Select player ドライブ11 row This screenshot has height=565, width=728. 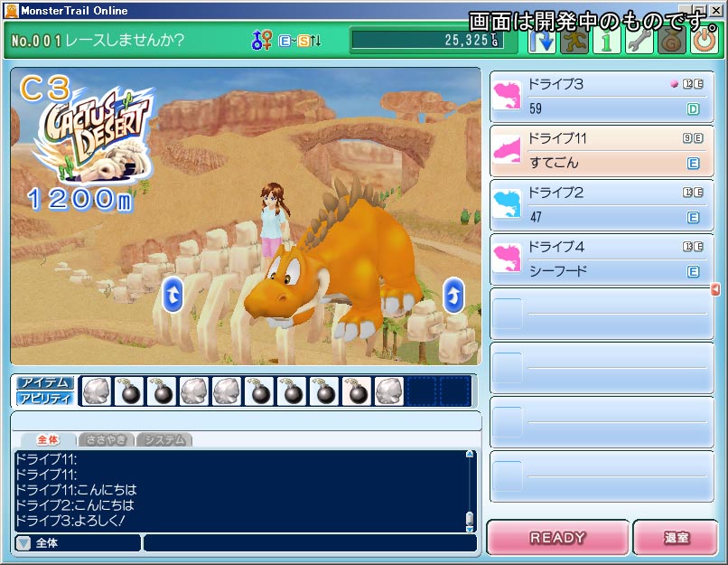602,151
